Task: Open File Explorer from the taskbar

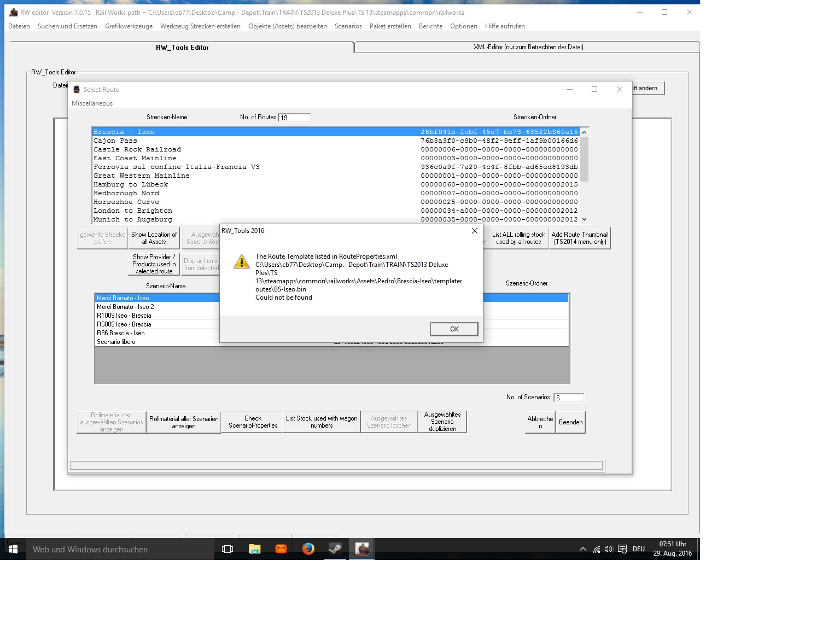Action: tap(254, 549)
